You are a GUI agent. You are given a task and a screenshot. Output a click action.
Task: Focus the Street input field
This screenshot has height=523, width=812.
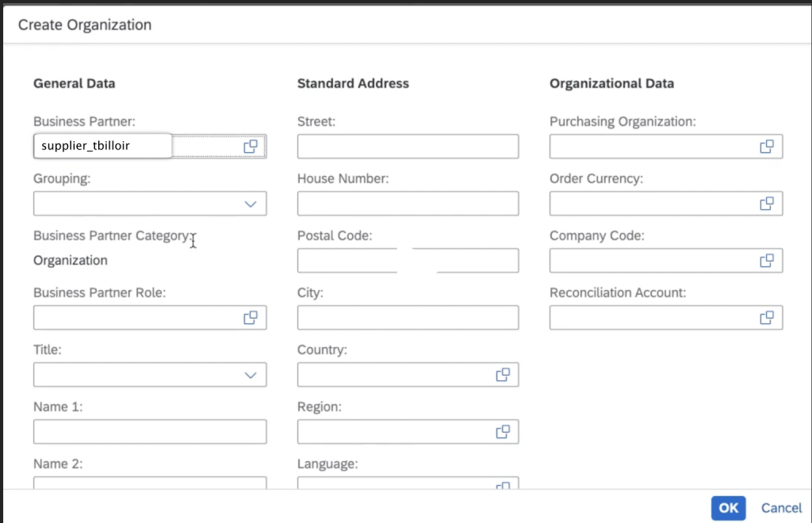(408, 147)
